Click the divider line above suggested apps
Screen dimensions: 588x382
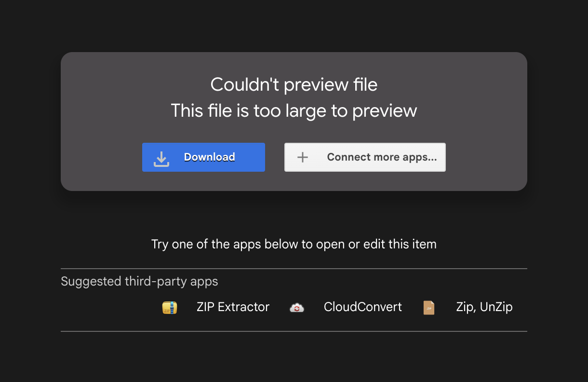(x=294, y=269)
